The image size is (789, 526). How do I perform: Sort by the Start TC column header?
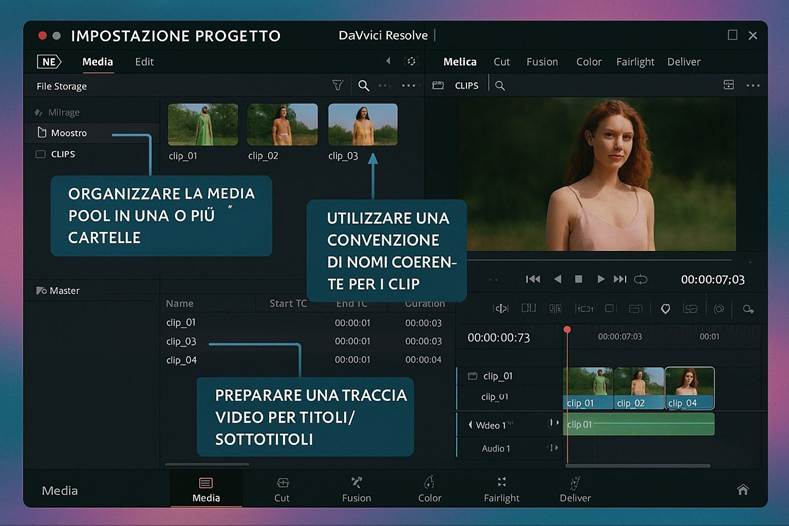point(288,304)
